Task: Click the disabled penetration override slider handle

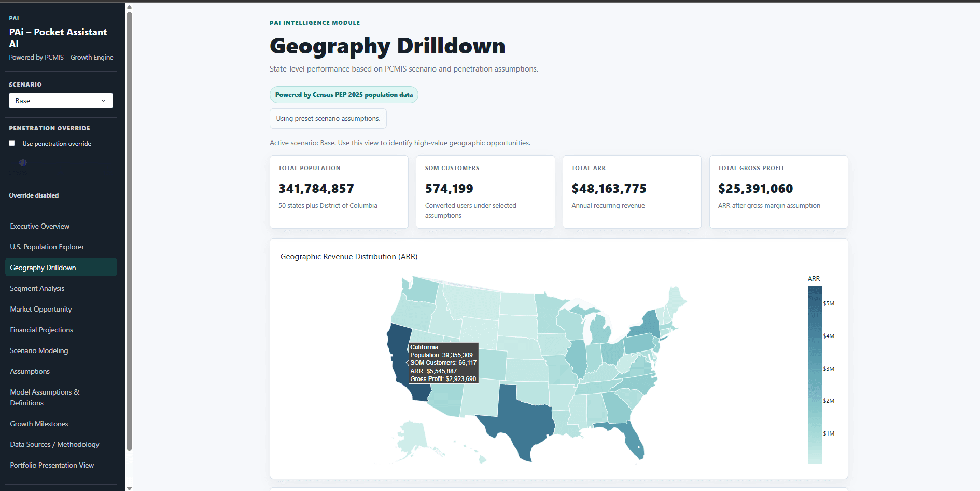Action: tap(23, 163)
